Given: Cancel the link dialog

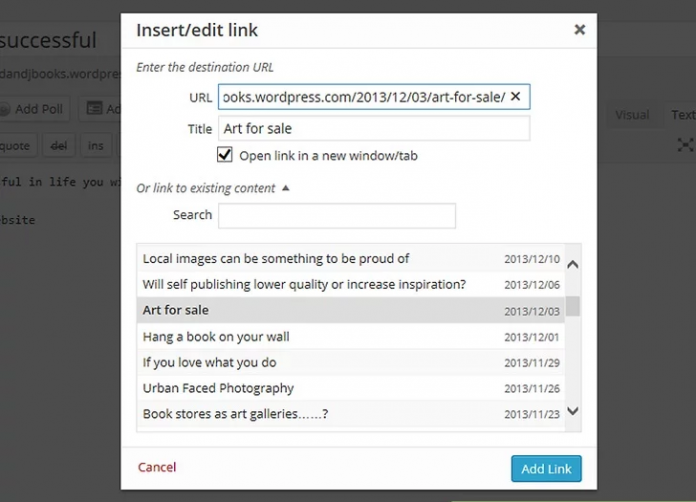Looking at the screenshot, I should point(157,467).
